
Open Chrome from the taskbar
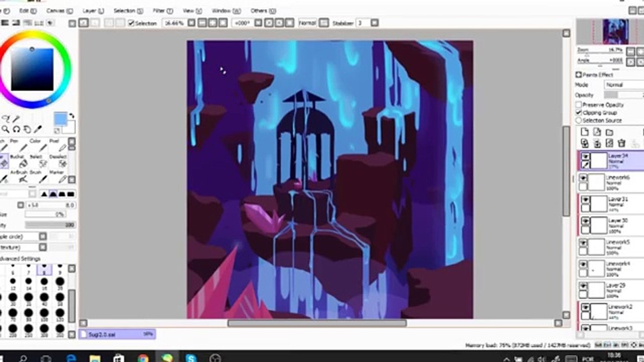[143, 358]
